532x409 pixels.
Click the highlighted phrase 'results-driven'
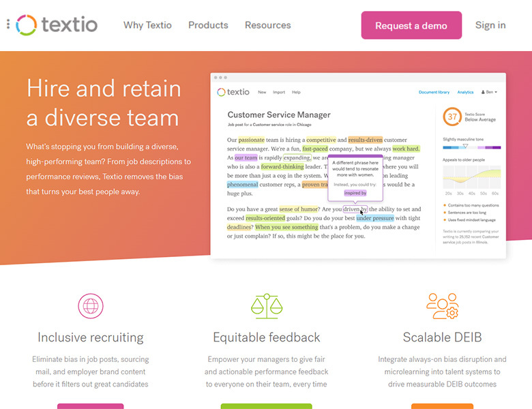coord(366,140)
